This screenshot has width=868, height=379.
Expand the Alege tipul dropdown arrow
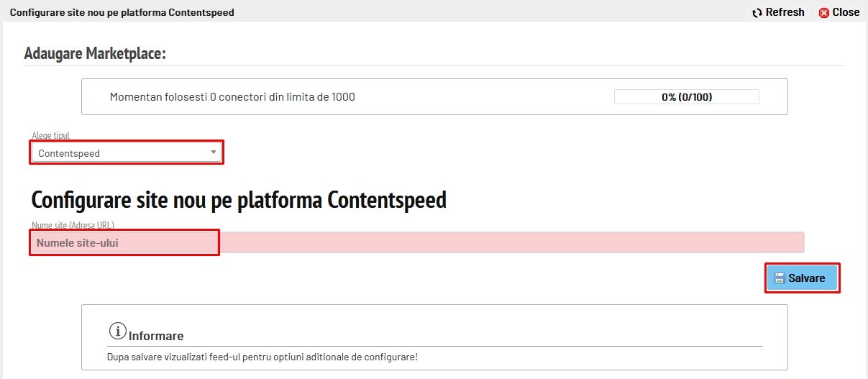[x=213, y=152]
